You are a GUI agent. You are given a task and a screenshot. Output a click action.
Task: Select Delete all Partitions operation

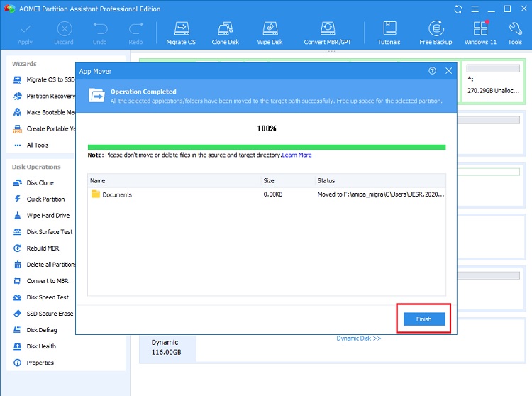pos(44,265)
